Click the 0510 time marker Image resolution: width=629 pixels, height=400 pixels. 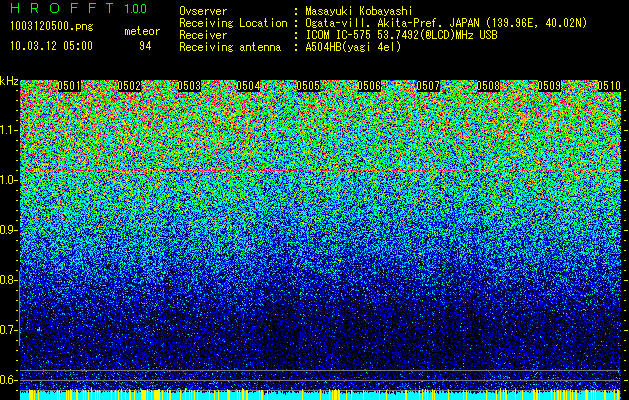click(609, 86)
